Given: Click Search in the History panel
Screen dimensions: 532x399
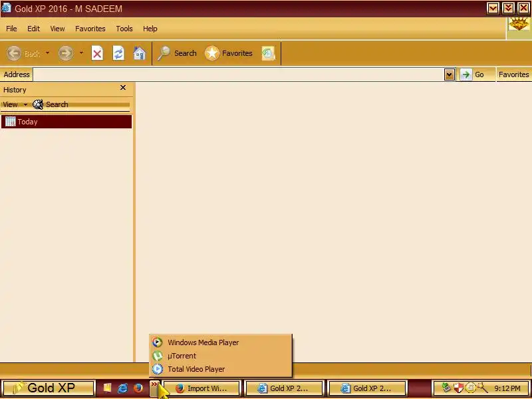Looking at the screenshot, I should tap(51, 104).
